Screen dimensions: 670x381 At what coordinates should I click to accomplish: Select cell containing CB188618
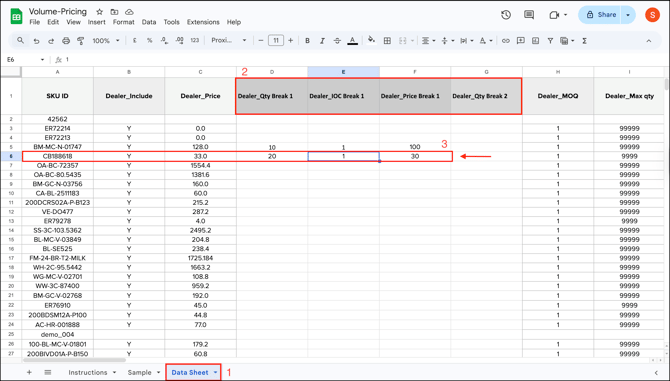coord(57,156)
